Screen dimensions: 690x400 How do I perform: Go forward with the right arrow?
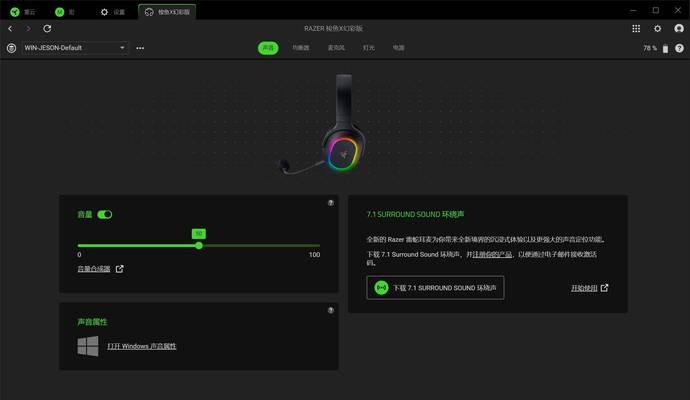click(x=29, y=29)
